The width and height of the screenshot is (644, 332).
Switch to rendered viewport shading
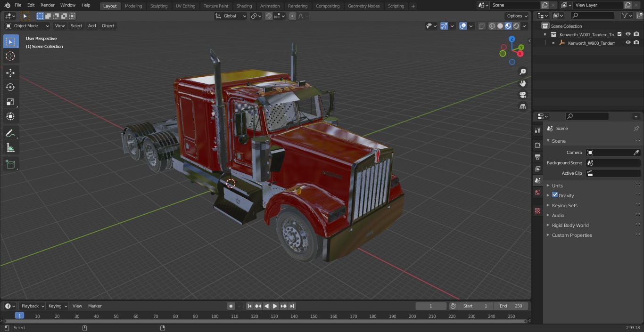516,26
